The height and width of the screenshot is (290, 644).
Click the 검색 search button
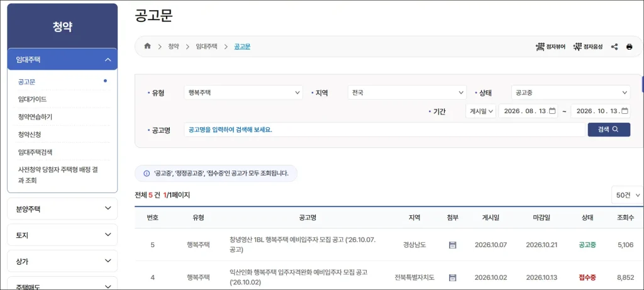pos(609,130)
